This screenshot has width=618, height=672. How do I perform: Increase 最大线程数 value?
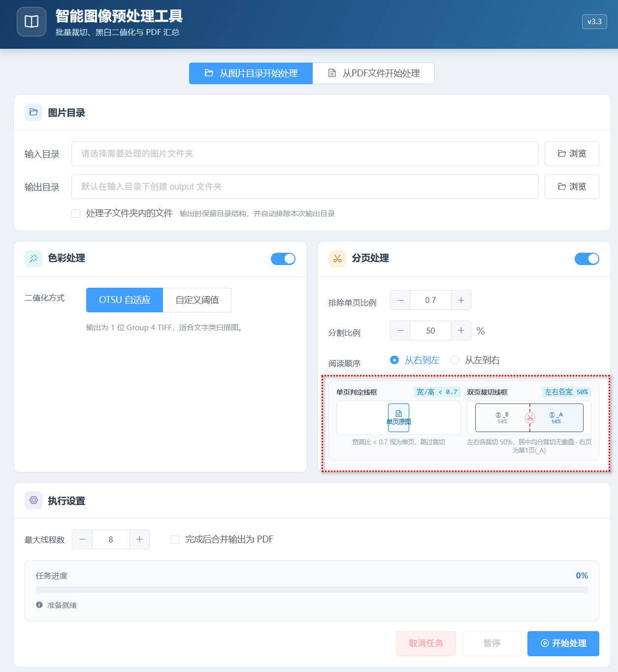(x=139, y=539)
